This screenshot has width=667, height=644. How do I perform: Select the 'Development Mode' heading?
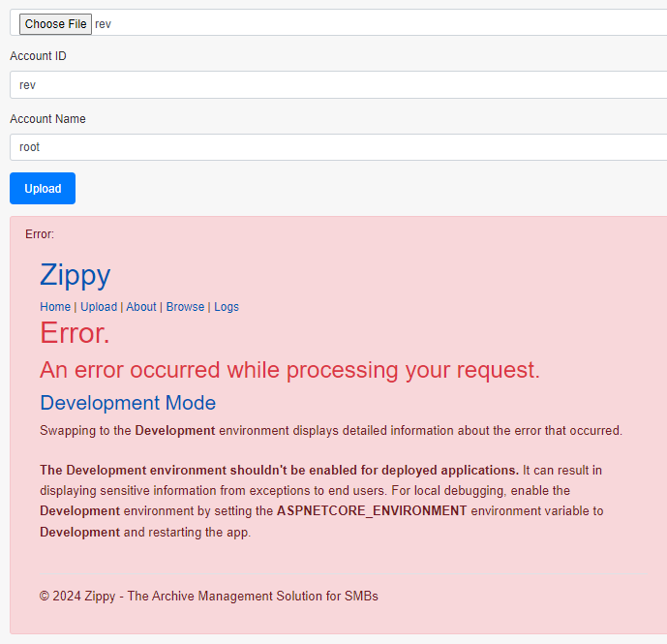[x=128, y=403]
